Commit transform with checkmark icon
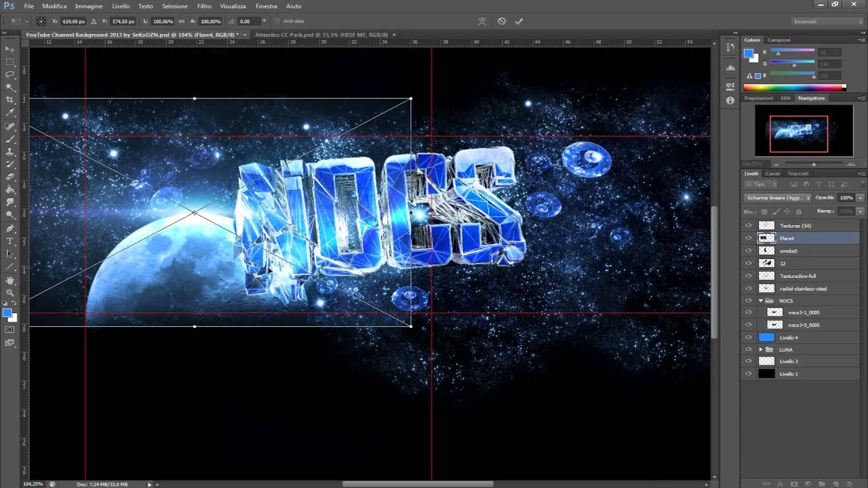Image resolution: width=868 pixels, height=488 pixels. [519, 21]
